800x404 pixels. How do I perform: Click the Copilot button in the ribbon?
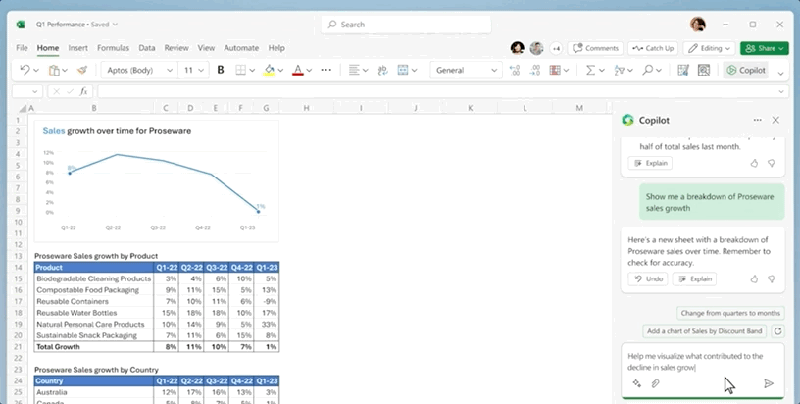tap(747, 70)
